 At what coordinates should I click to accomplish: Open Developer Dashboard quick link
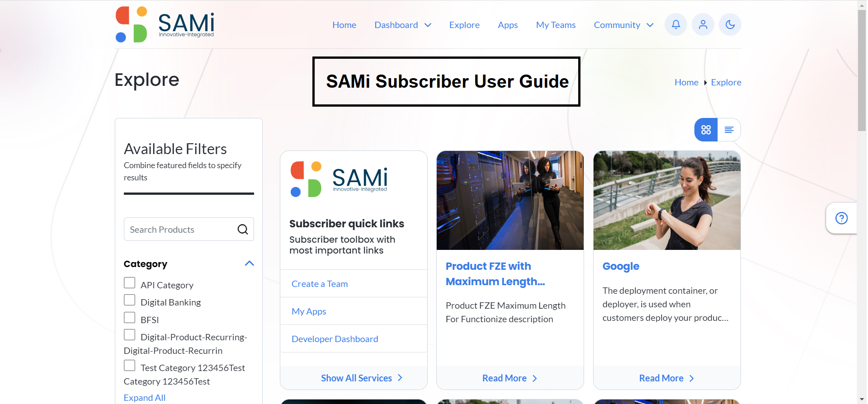[x=335, y=339]
